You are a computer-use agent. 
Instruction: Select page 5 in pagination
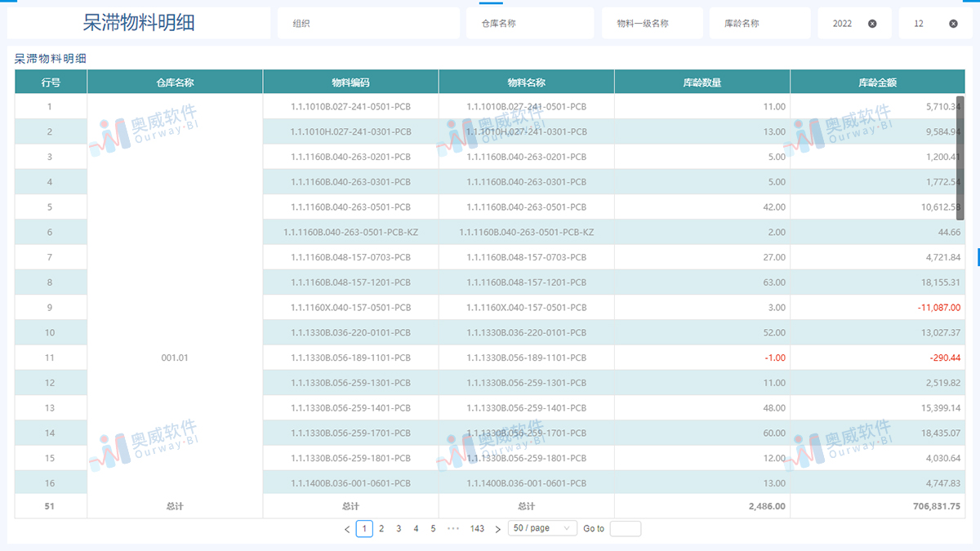(432, 528)
